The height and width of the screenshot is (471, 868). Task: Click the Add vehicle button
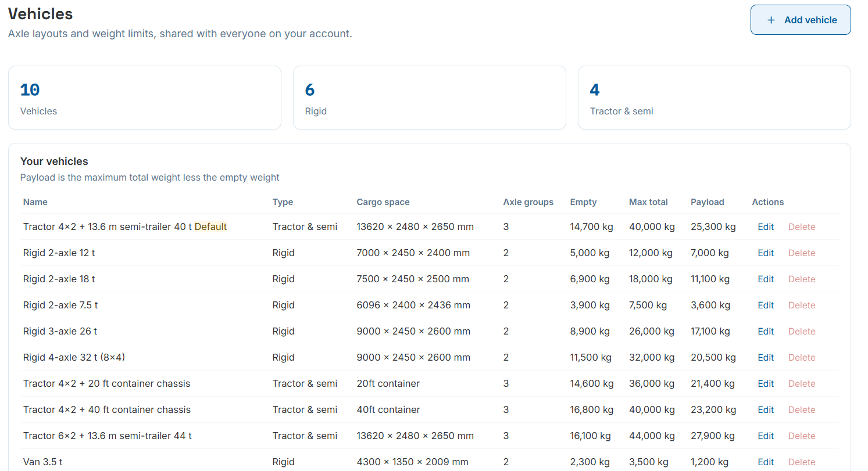tap(801, 20)
